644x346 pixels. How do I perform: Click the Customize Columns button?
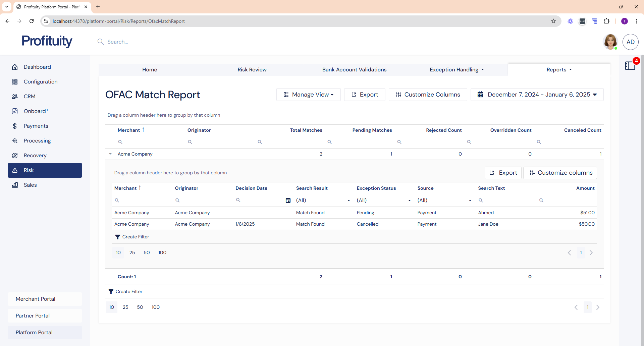point(428,95)
